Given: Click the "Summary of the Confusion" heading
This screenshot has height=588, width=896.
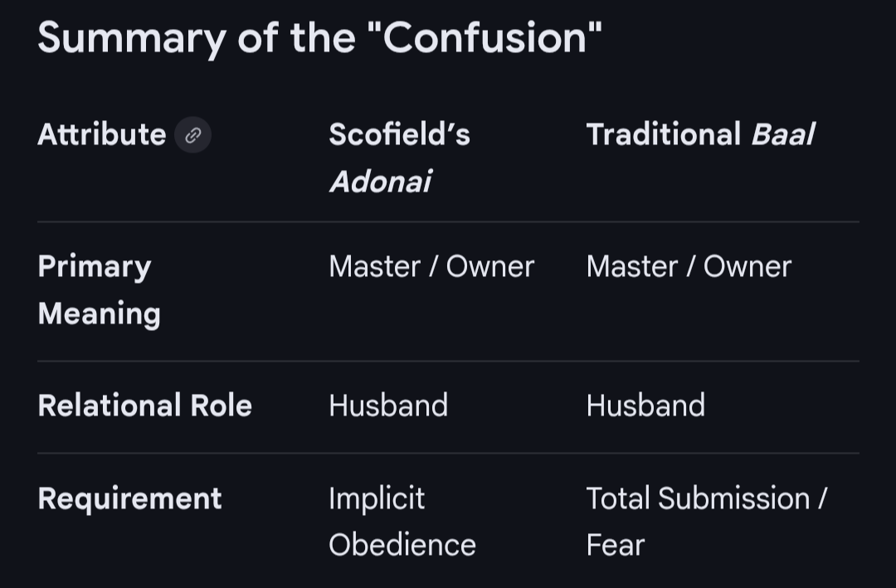Looking at the screenshot, I should click(x=319, y=37).
